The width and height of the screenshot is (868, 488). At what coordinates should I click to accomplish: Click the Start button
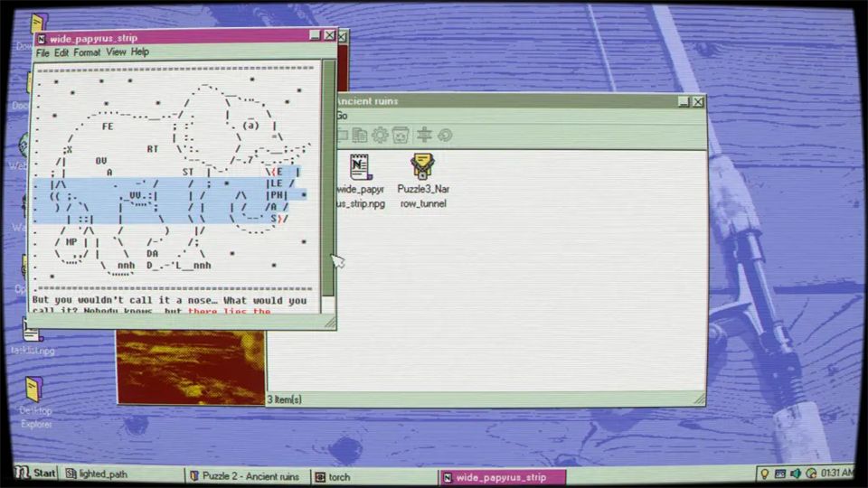tap(35, 473)
